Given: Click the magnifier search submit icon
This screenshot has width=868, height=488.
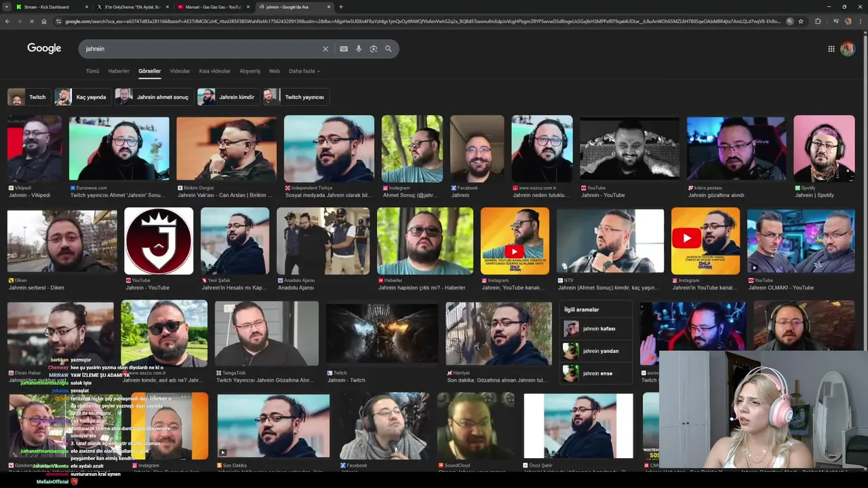Looking at the screenshot, I should coord(389,49).
